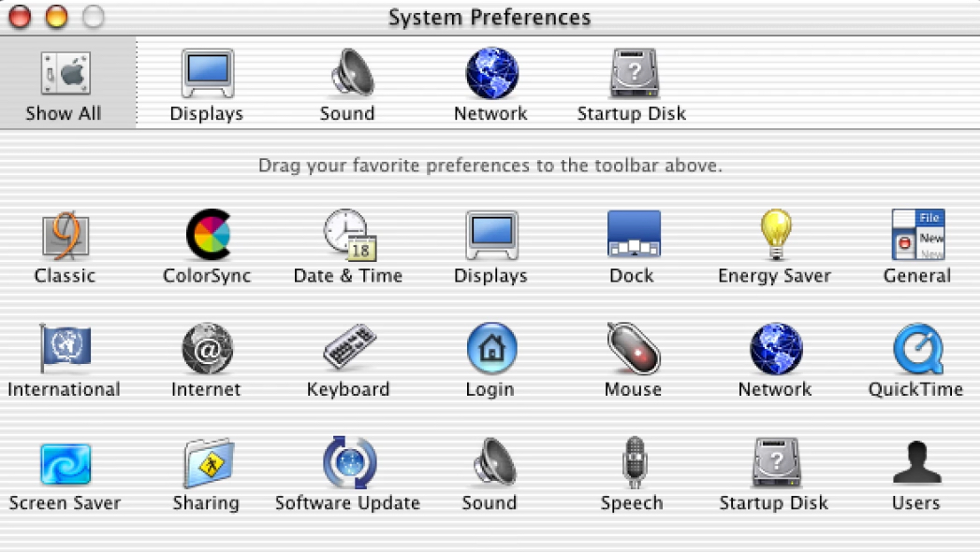Open the Keyboard preferences icon
980x552 pixels.
coord(349,346)
